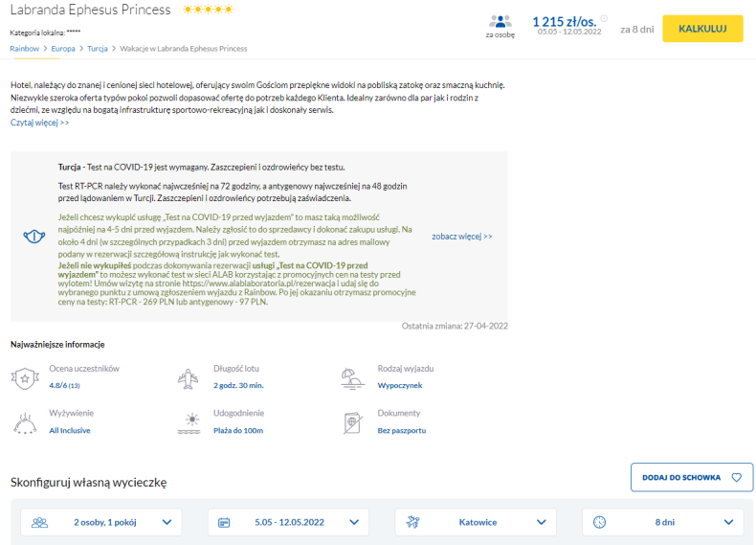The image size is (756, 545).
Task: Click the beach umbrella trip type icon
Action: 352,378
